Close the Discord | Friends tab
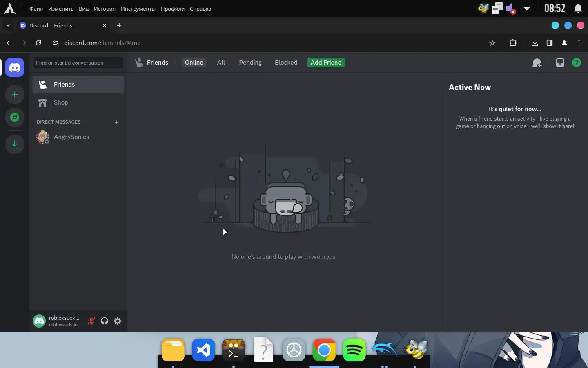Viewport: 588px width, 368px height. (105, 25)
